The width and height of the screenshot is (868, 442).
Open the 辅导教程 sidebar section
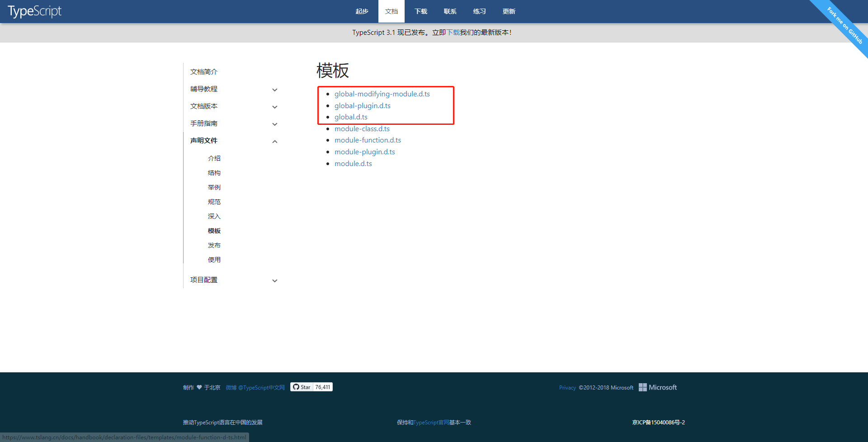(x=204, y=89)
